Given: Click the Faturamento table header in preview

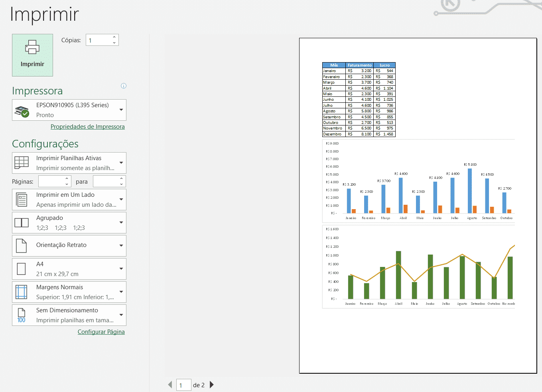Looking at the screenshot, I should click(x=359, y=65).
